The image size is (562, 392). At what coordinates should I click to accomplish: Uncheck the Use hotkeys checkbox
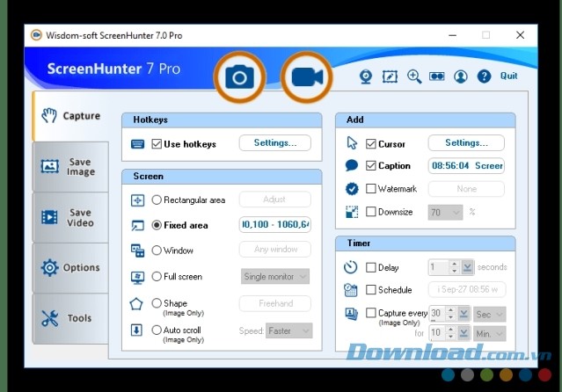[x=157, y=144]
